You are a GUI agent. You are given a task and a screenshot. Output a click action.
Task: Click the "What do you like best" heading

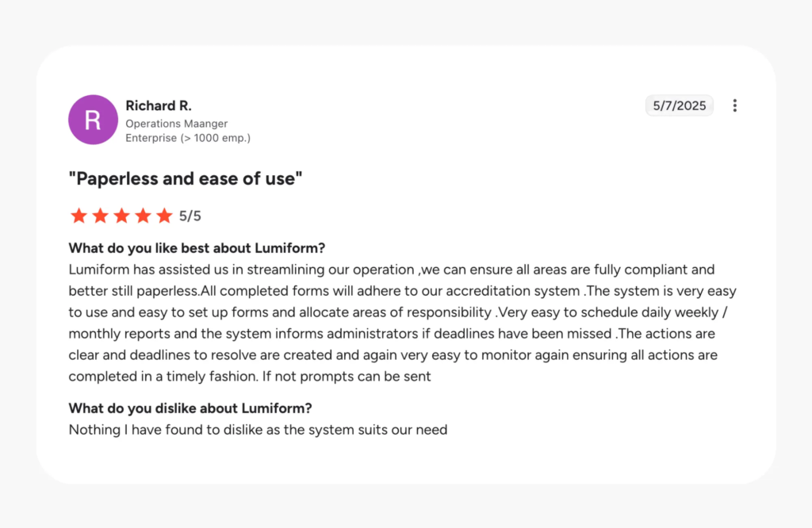(197, 247)
